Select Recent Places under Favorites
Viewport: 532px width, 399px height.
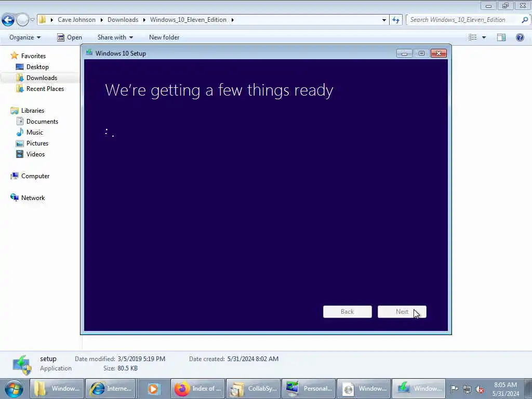click(45, 88)
